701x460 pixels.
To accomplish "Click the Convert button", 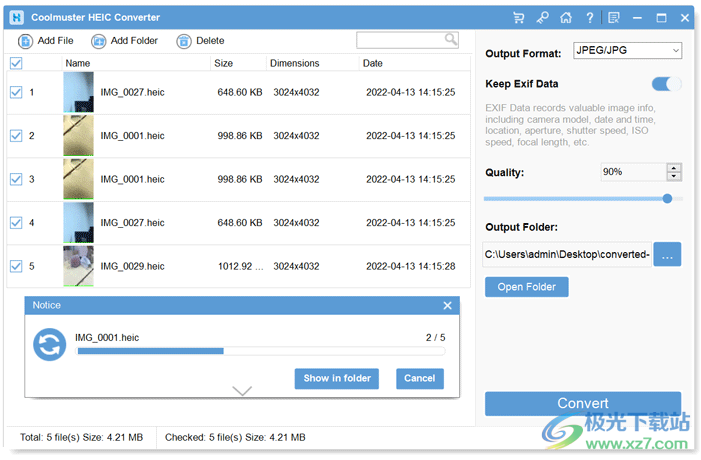I will pyautogui.click(x=583, y=403).
